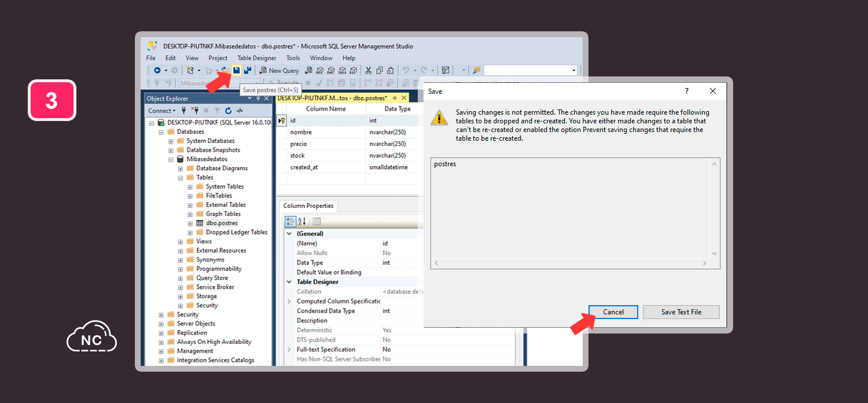Screen dimensions: 868x403
Task: Click the MDX query toolbar icon
Action: (x=320, y=70)
